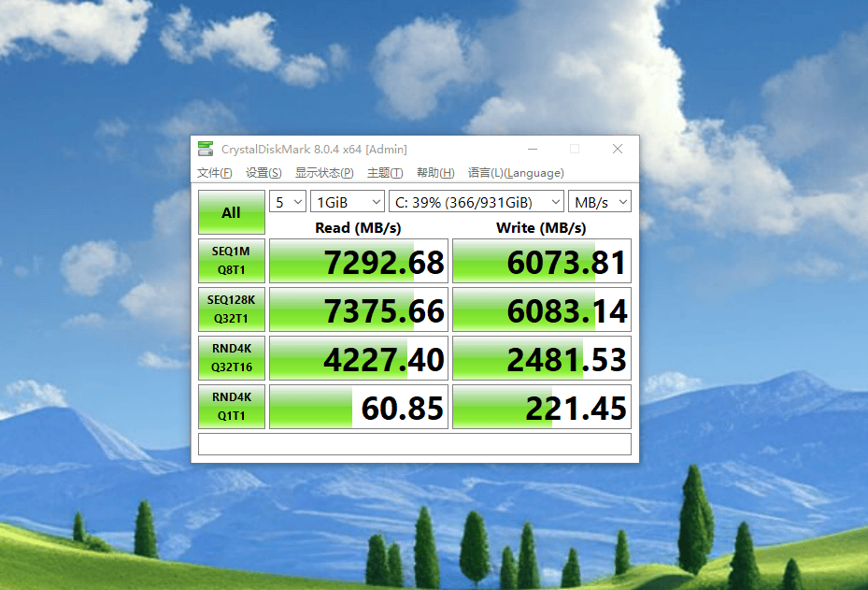Expand the test count dropdown showing 5

point(288,202)
